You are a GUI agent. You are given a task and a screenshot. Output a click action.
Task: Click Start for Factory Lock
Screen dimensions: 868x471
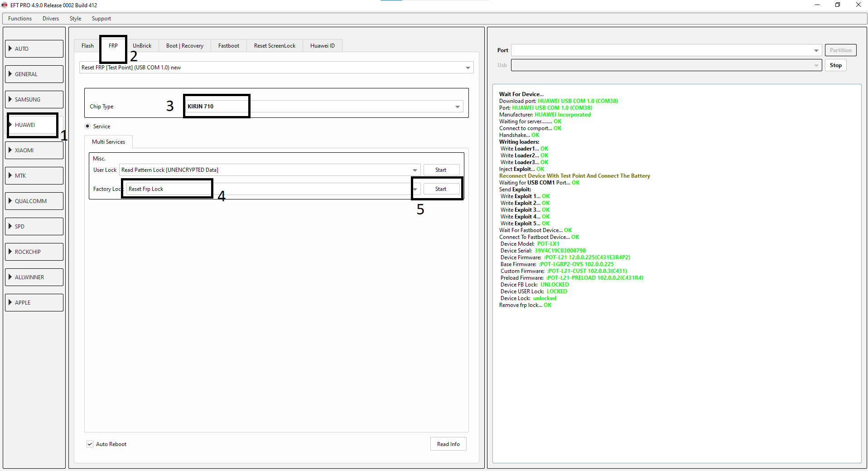tap(441, 189)
